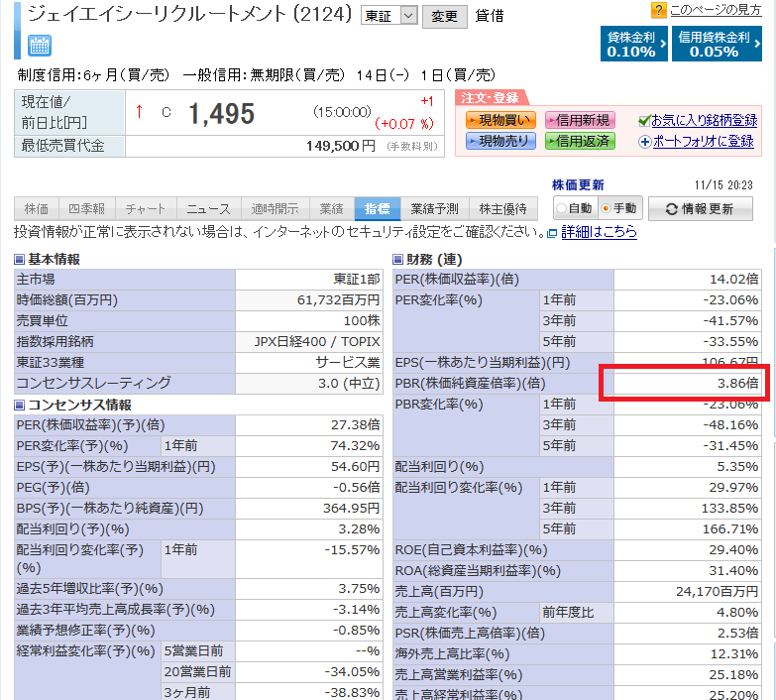Click the 海外売上高比率 value 12.31%
This screenshot has width=776, height=700.
tap(734, 653)
